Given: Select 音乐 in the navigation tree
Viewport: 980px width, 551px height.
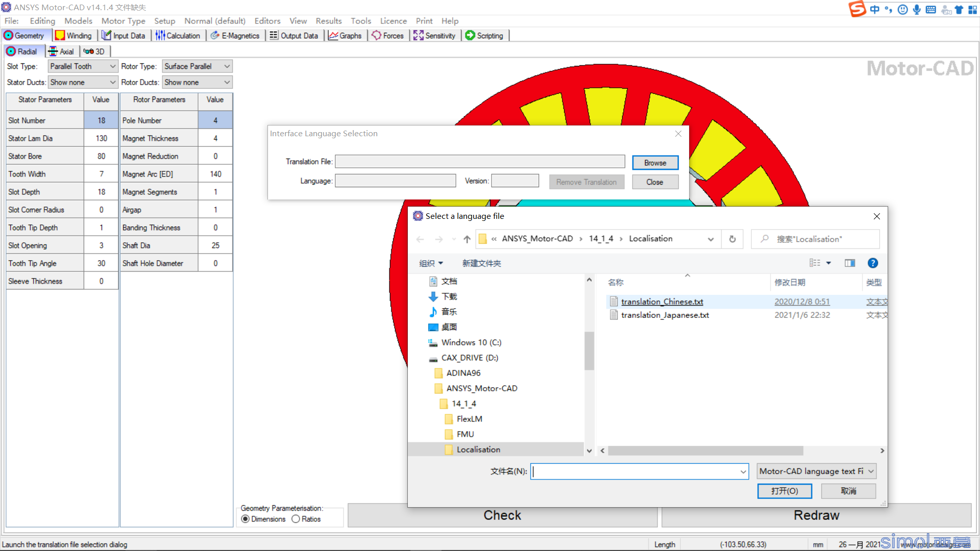Looking at the screenshot, I should (449, 312).
